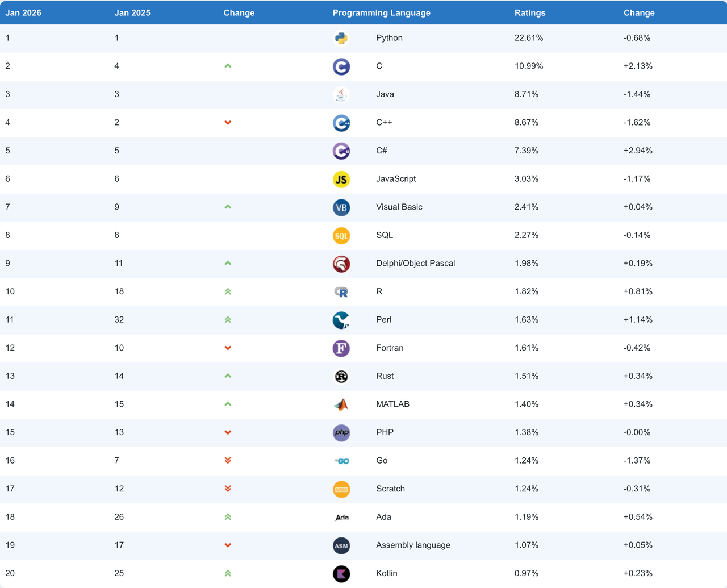
Task: Click the double down arrow in Go row
Action: pyautogui.click(x=228, y=461)
